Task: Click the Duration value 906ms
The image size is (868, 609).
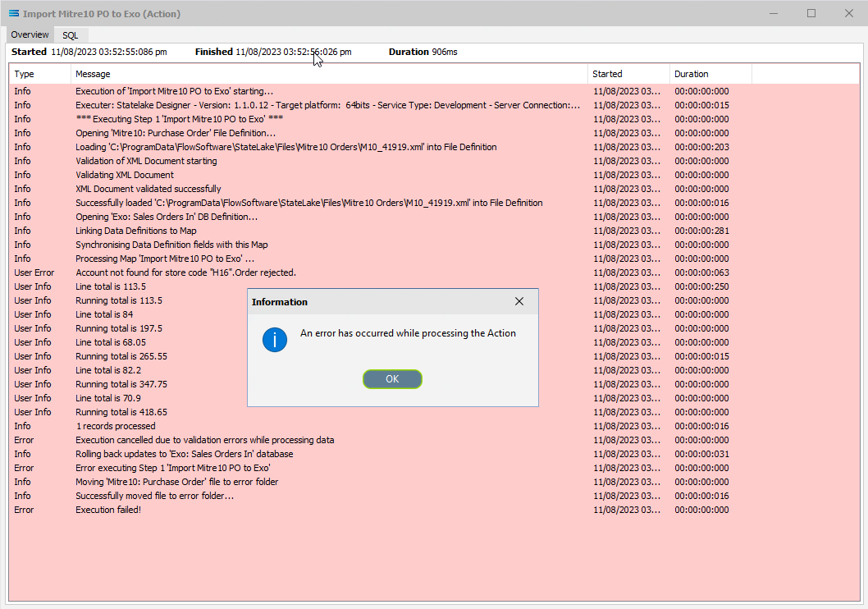Action: click(445, 52)
